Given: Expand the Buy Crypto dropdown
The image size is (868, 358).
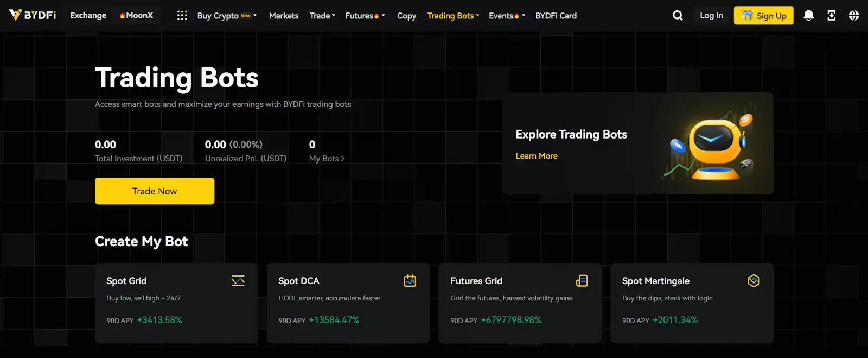Looking at the screenshot, I should [x=227, y=16].
